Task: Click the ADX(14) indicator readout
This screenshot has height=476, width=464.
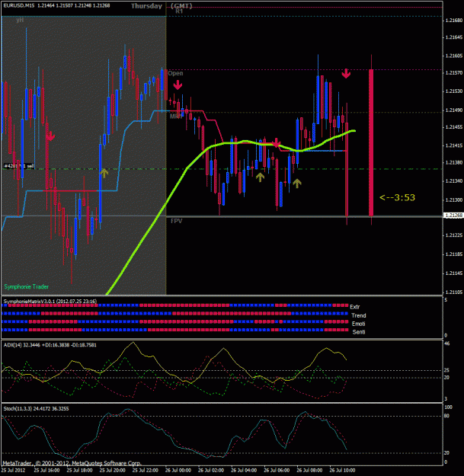Action: point(50,345)
